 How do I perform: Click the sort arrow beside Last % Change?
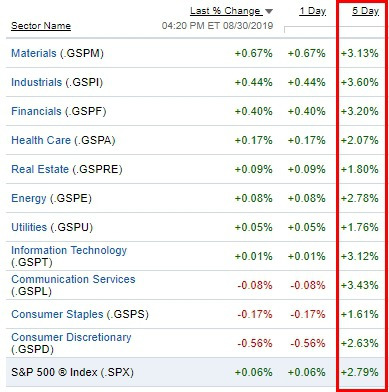[269, 12]
